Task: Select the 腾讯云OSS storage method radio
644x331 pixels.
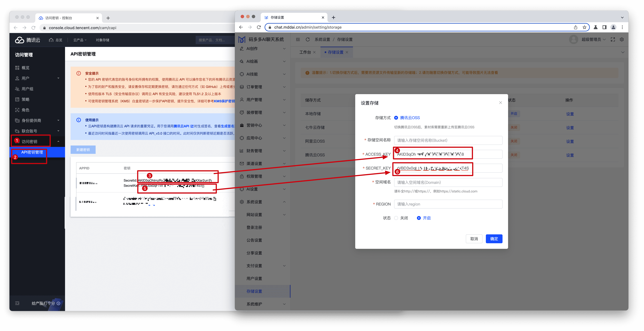Action: click(x=396, y=118)
